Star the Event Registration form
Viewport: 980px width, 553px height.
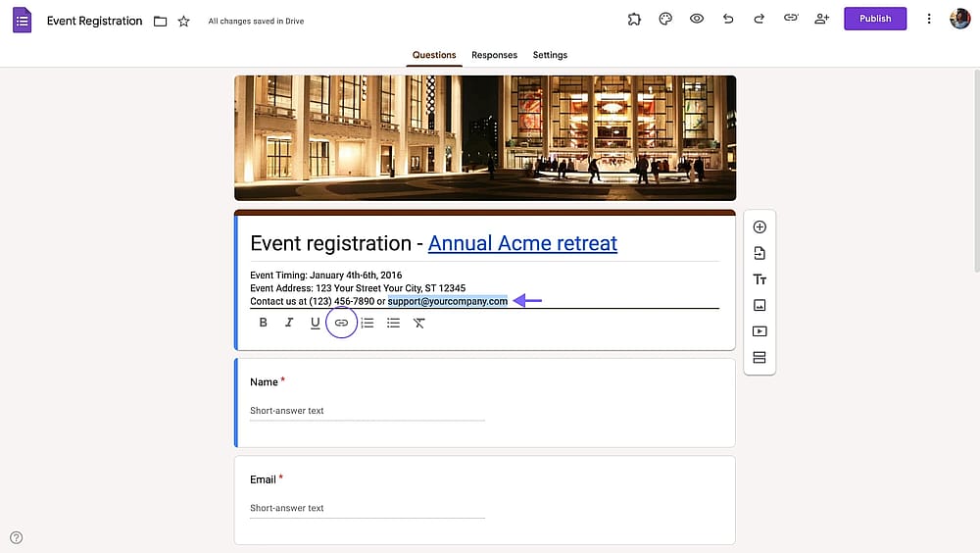[184, 22]
